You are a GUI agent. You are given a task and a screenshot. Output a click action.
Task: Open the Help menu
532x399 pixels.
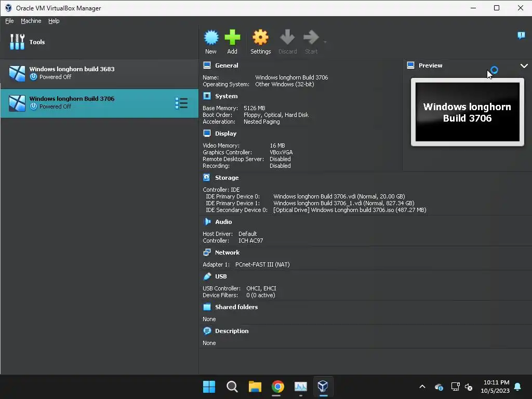(x=54, y=21)
